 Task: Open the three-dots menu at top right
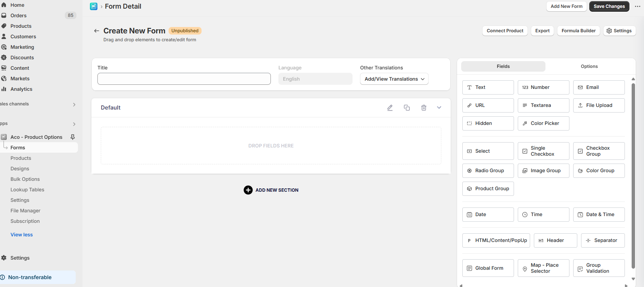coord(637,6)
